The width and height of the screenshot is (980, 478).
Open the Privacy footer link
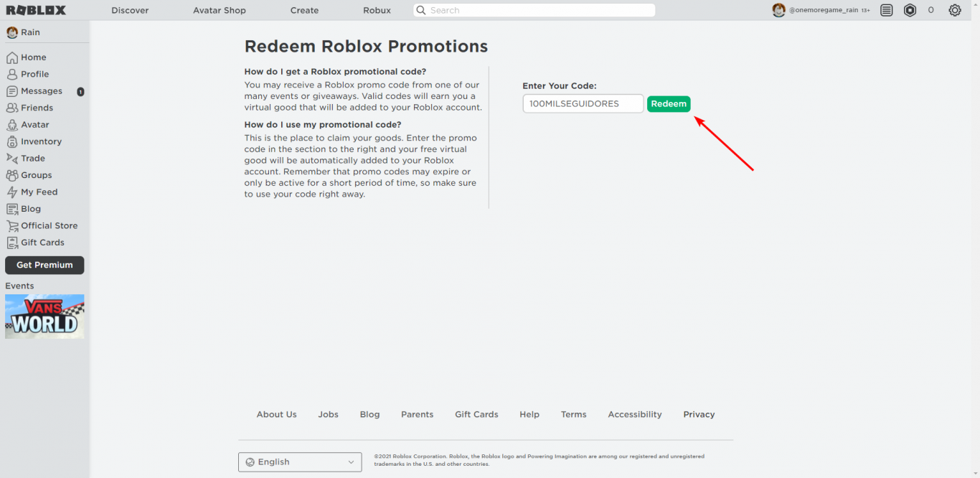698,414
